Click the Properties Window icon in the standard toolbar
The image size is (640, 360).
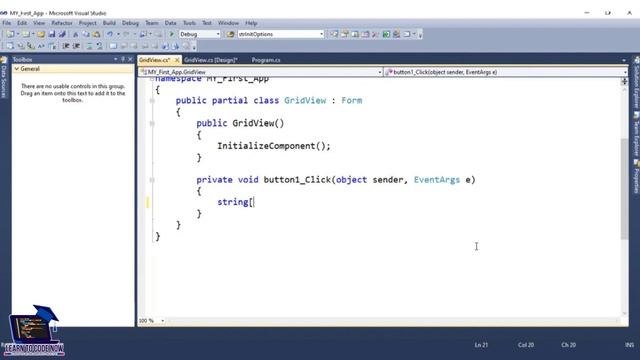(345, 34)
